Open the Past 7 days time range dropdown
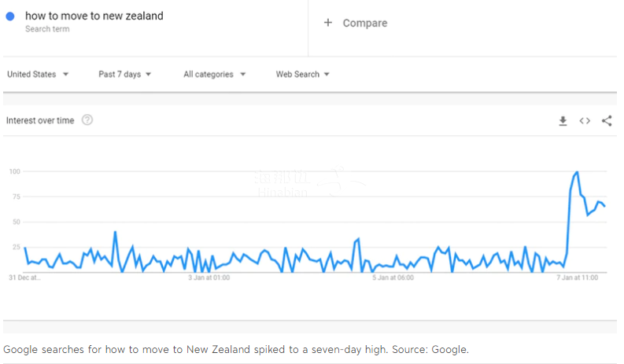 (125, 75)
